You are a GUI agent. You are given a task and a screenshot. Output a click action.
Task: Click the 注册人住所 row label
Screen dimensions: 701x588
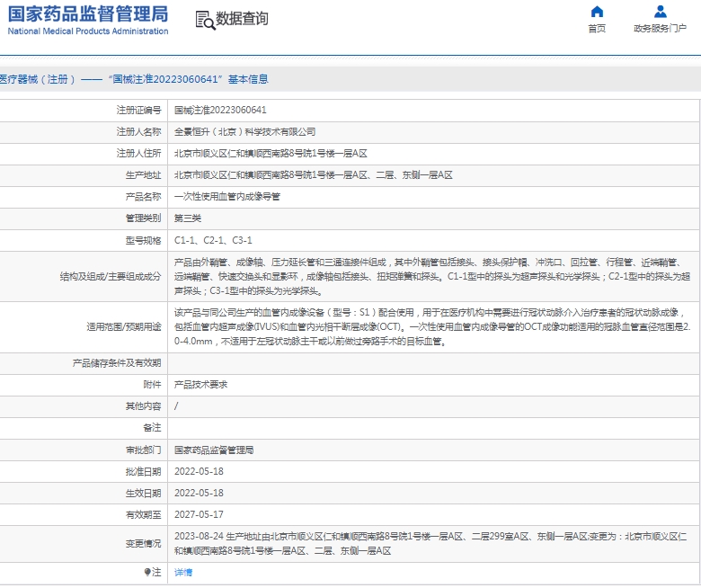pos(139,154)
